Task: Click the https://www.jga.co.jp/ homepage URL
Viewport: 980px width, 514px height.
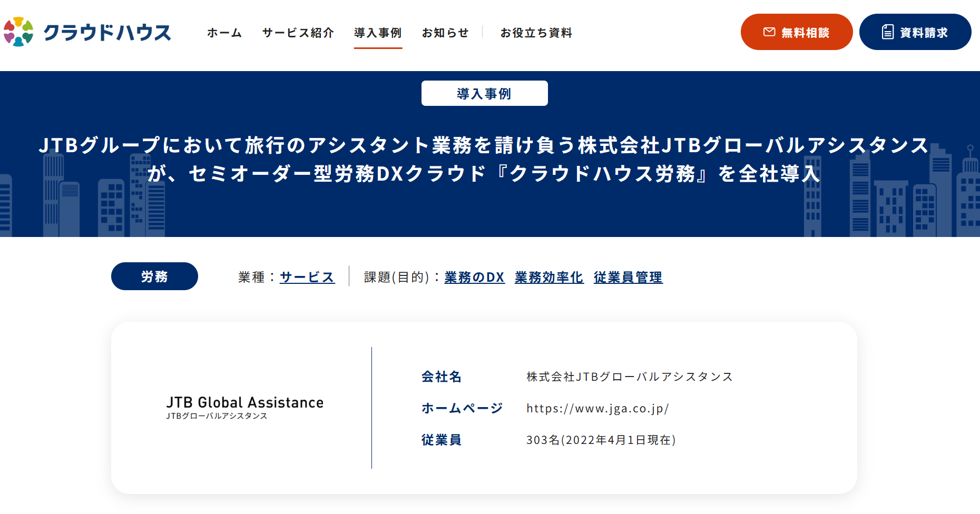Action: pyautogui.click(x=597, y=408)
